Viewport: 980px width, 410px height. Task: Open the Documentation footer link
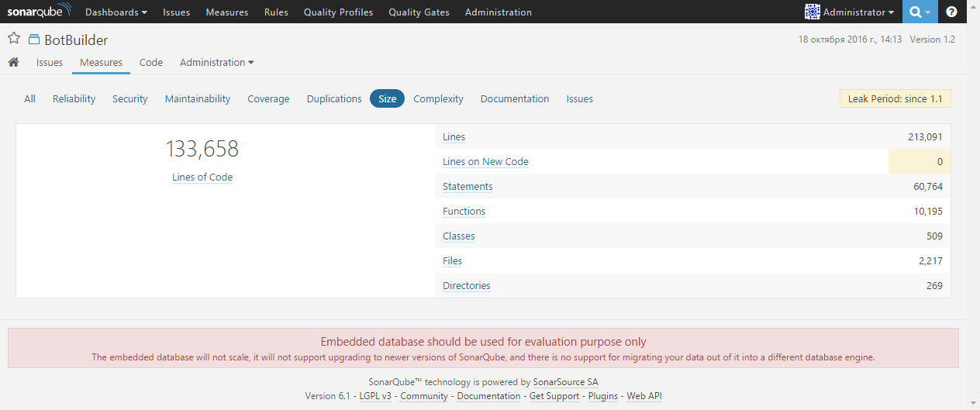tap(488, 396)
